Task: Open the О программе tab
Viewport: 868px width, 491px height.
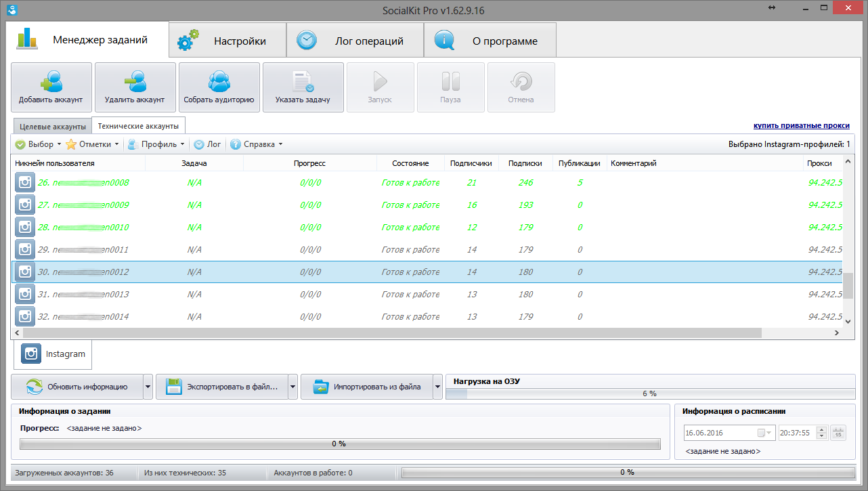Action: (x=490, y=41)
